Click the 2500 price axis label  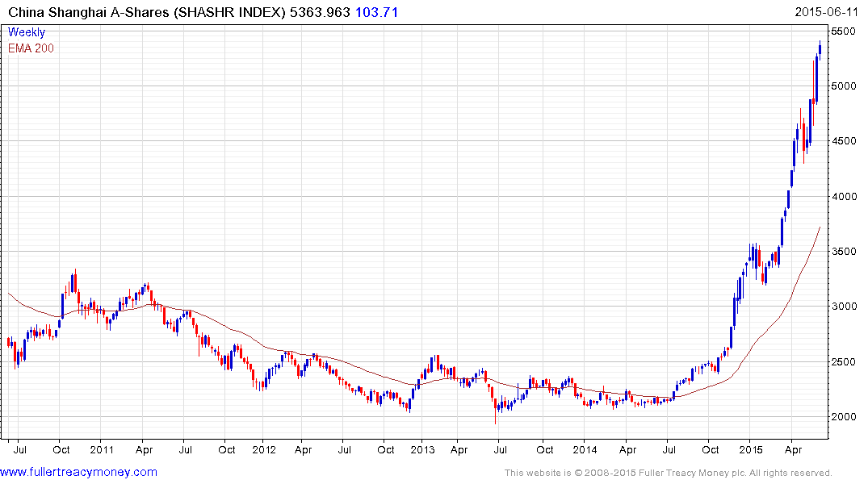[843, 361]
